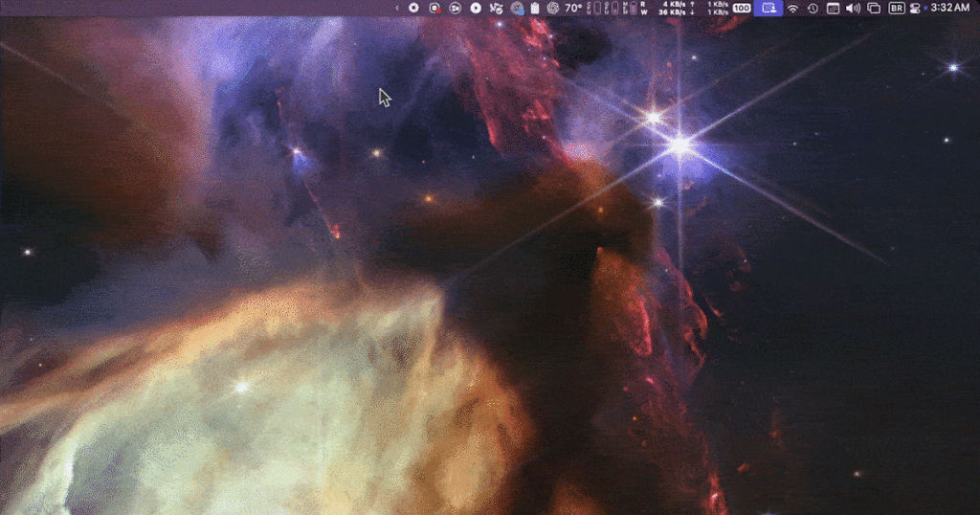This screenshot has height=515, width=980.
Task: Open the BR keyboard input source menu
Action: pyautogui.click(x=897, y=8)
